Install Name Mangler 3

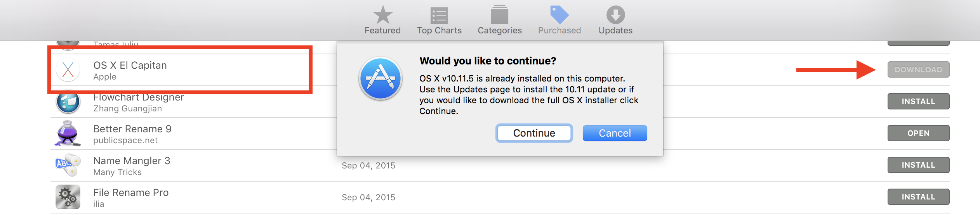[x=918, y=165]
